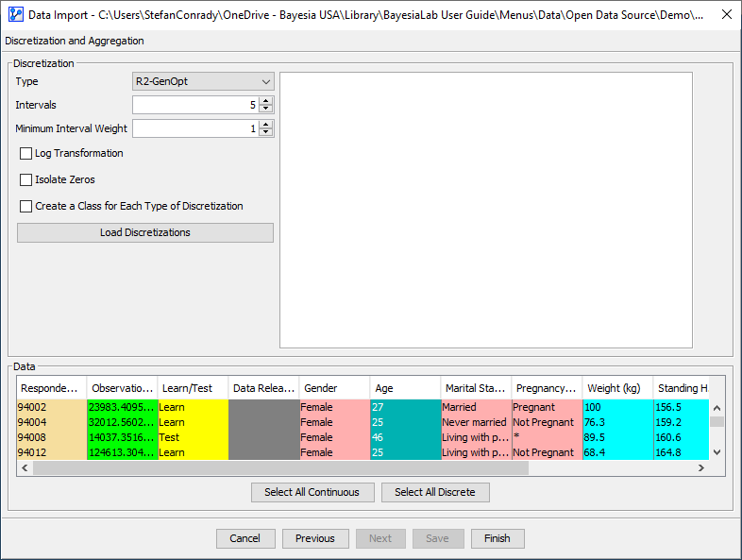
Task: Click Age cell with value 46
Action: coord(406,437)
